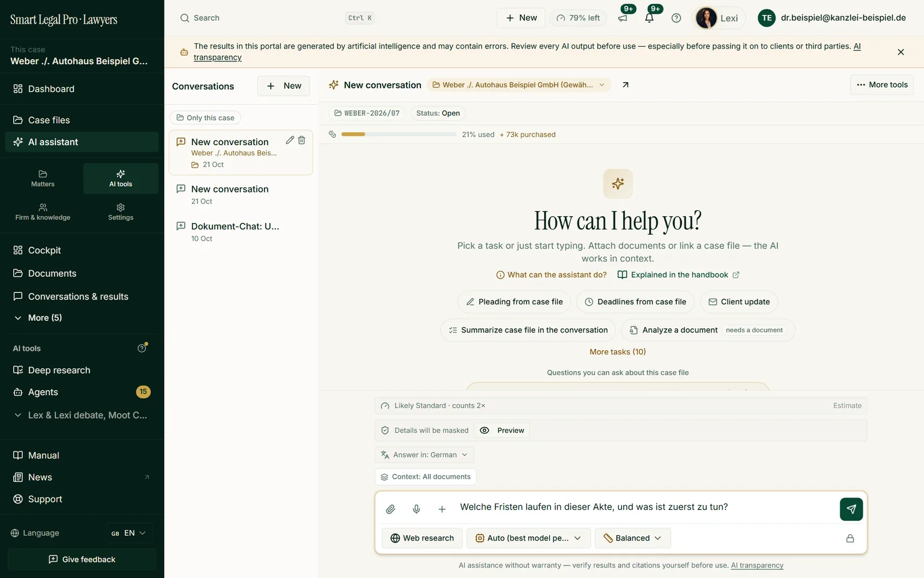Open the Dokument-Chat conversation from 10 Oct
This screenshot has height=578, width=924.
pyautogui.click(x=241, y=232)
